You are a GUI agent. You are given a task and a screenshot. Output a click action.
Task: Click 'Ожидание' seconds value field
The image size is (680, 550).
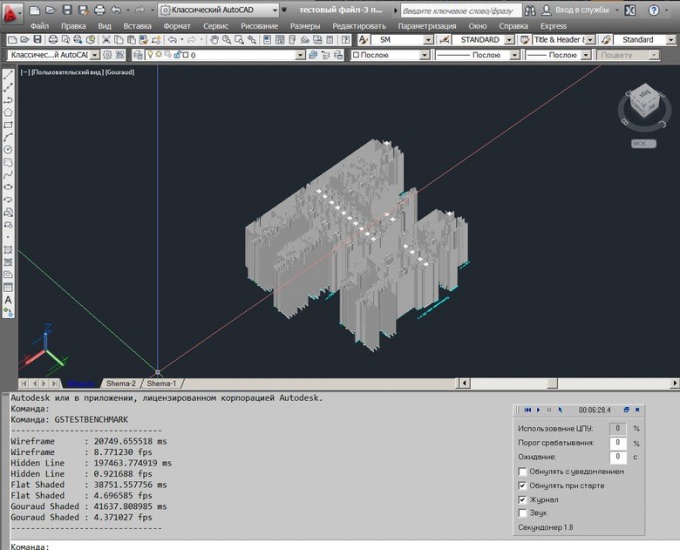[618, 457]
